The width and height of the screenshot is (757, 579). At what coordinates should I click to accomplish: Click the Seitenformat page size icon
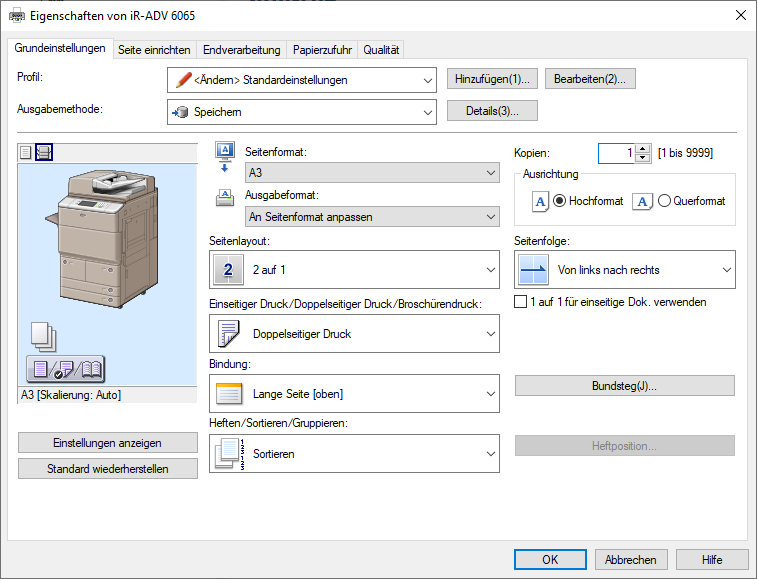pos(224,154)
